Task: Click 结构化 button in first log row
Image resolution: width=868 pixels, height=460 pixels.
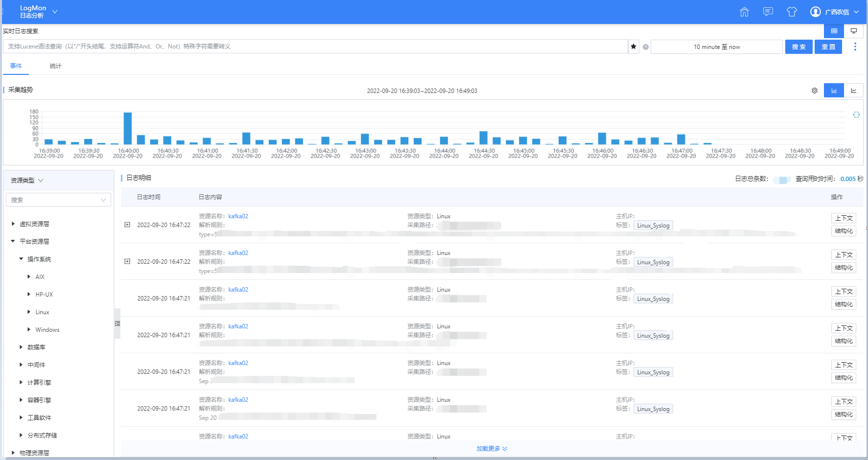Action: [844, 231]
